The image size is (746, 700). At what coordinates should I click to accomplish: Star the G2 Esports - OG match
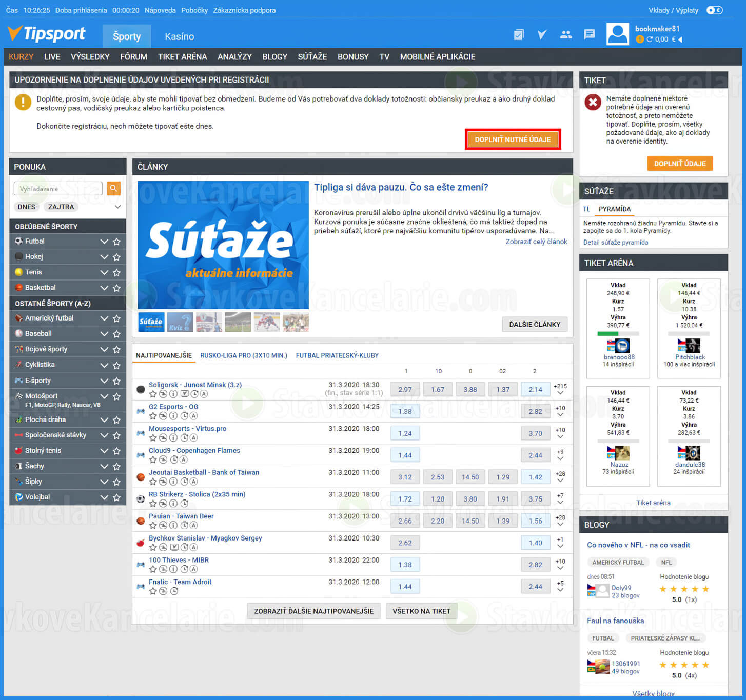coord(153,416)
